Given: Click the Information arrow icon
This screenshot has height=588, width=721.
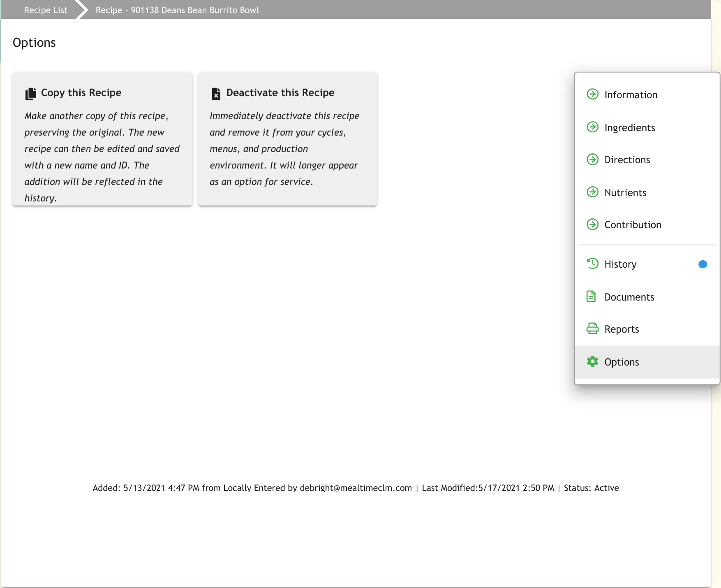Looking at the screenshot, I should pyautogui.click(x=592, y=94).
